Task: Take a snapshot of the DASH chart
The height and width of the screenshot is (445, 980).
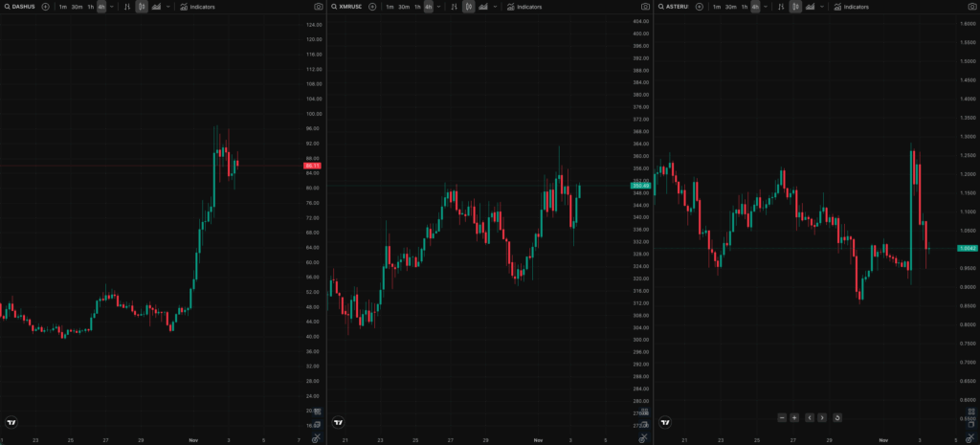Action: 319,7
